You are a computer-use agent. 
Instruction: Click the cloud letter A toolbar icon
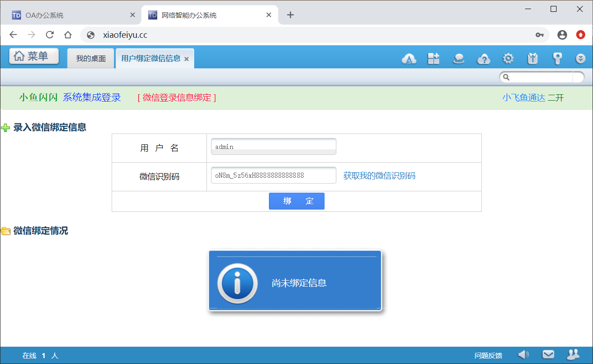[x=409, y=59]
